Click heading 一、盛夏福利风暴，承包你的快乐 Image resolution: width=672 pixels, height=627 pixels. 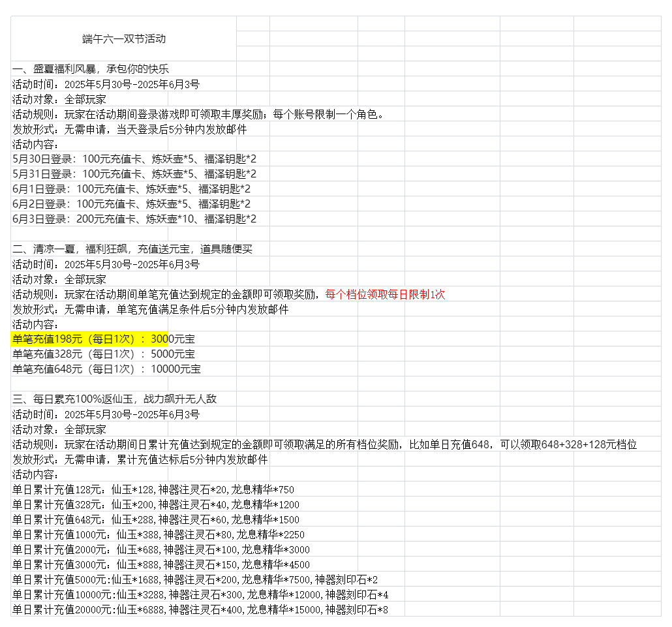(x=91, y=69)
